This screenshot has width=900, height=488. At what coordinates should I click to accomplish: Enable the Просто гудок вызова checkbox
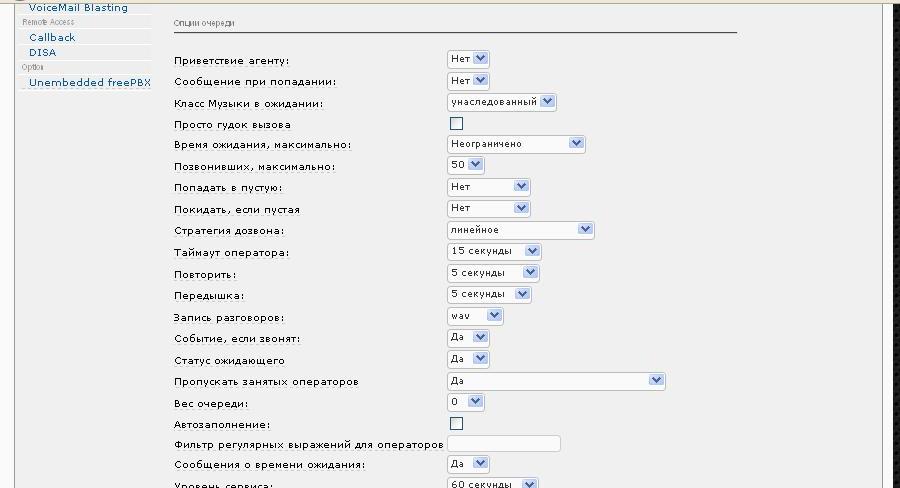click(456, 124)
